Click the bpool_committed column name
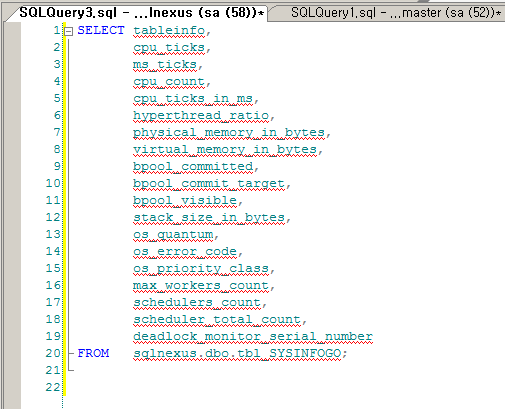505x409 pixels. [193, 167]
